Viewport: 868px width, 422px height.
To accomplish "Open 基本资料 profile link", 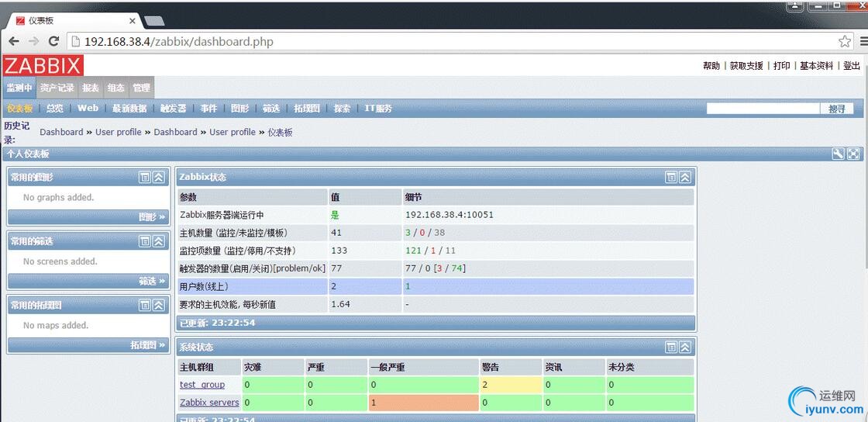I will coord(817,65).
